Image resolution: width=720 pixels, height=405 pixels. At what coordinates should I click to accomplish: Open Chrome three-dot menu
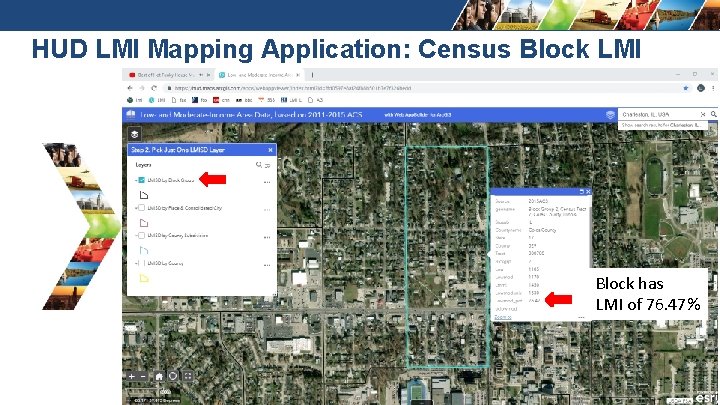[x=713, y=88]
